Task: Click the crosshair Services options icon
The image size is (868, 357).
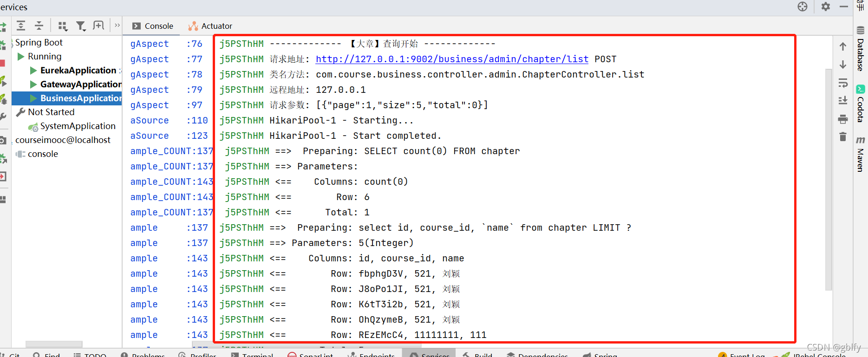Action: click(803, 6)
